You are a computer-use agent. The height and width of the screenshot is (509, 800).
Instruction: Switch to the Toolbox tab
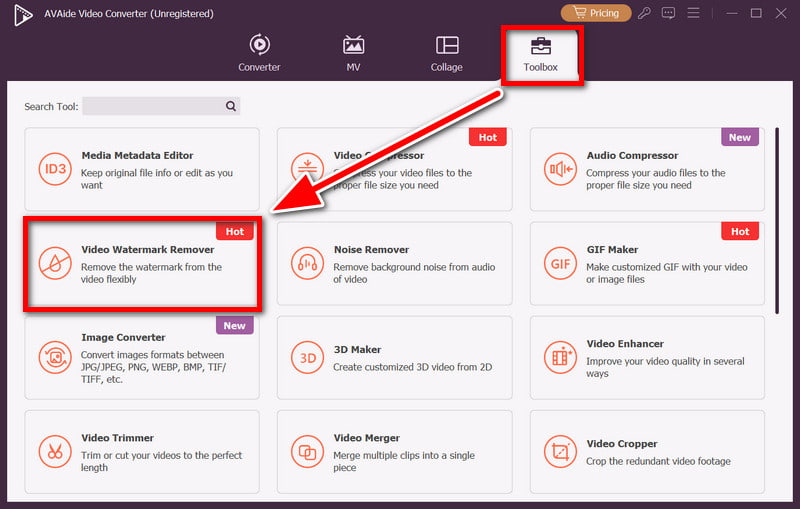(540, 54)
